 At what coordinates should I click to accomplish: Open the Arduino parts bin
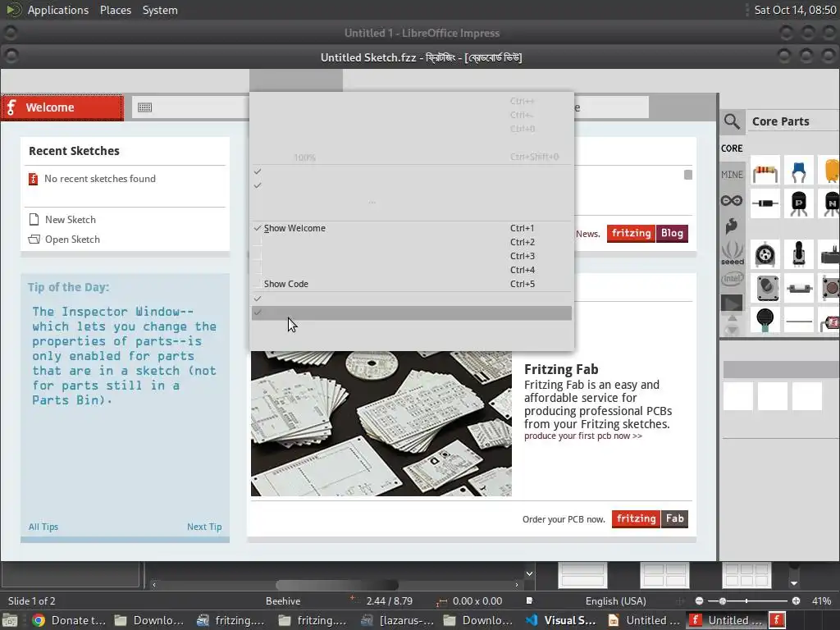tap(732, 200)
